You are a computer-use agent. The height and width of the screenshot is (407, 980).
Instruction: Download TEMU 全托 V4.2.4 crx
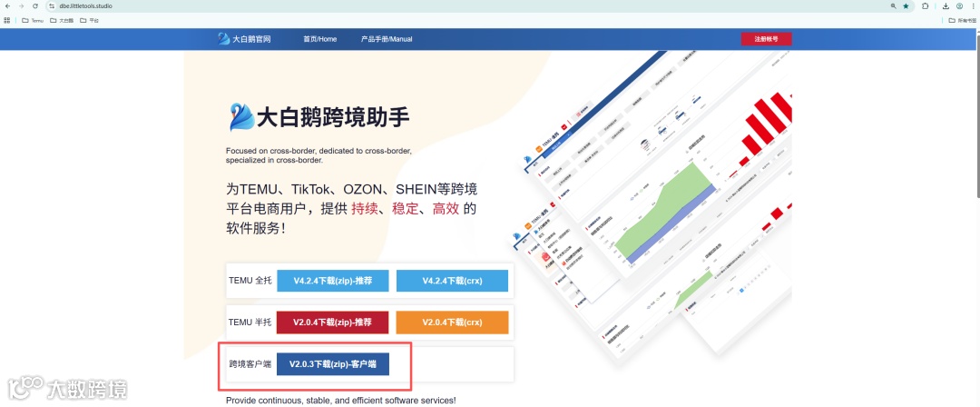(452, 281)
